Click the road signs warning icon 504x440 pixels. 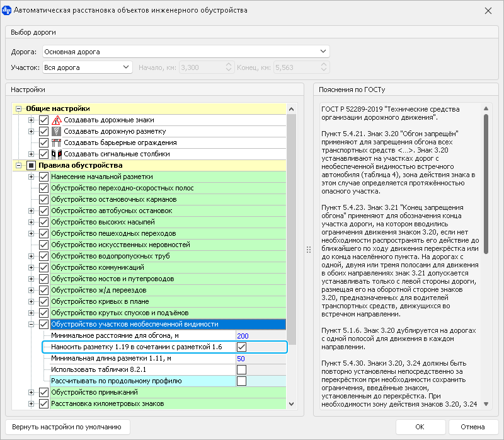(57, 120)
